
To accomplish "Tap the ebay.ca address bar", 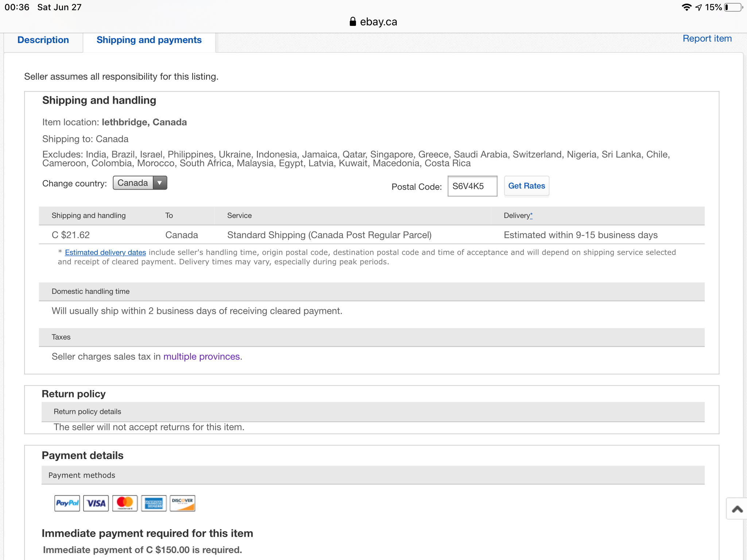I will tap(378, 22).
